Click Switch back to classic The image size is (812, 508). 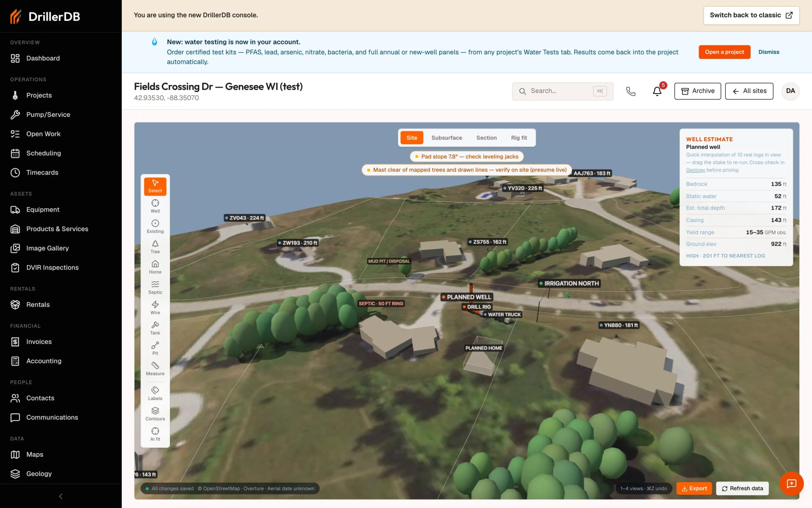click(x=751, y=15)
